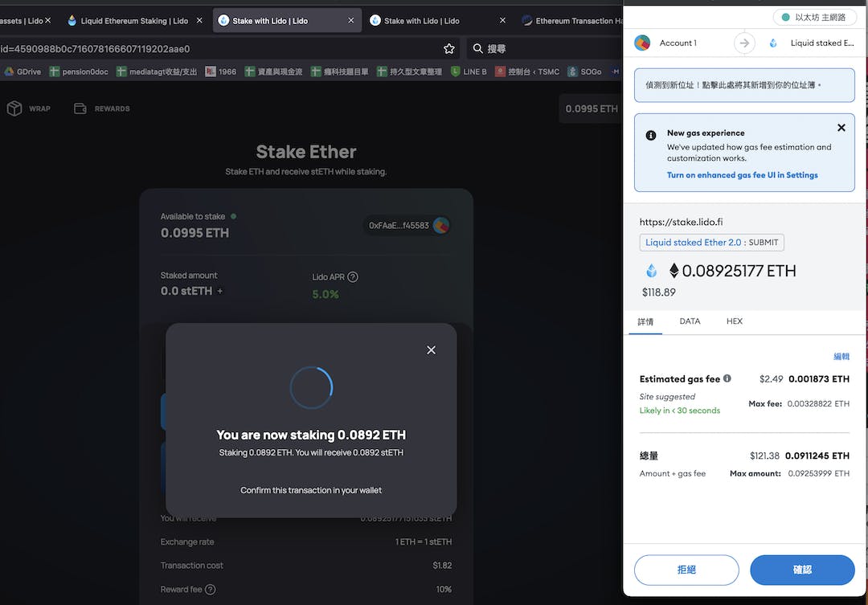The height and width of the screenshot is (605, 868).
Task: Close the staking confirmation dialog
Action: 432,350
